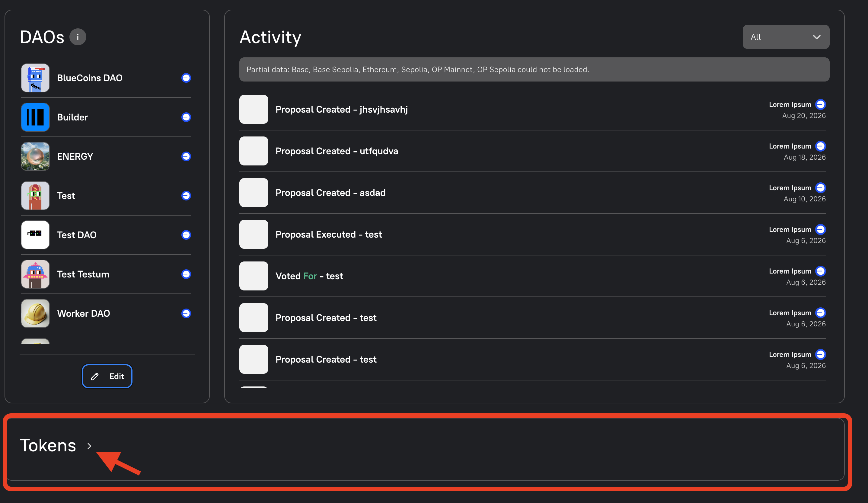Click chain icon in ENERGY row
This screenshot has width=868, height=503.
pyautogui.click(x=186, y=156)
